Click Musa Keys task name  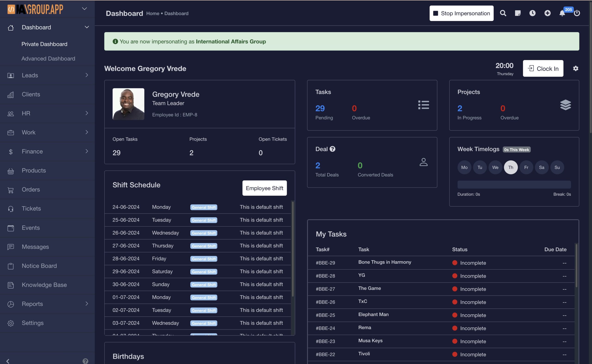(x=370, y=340)
